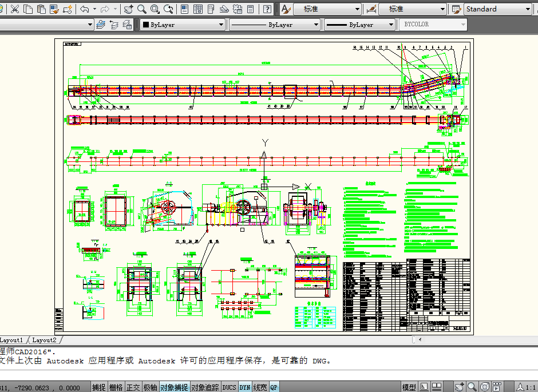This screenshot has width=538, height=392.
Task: Toggle 栅格 grid display in status bar
Action: click(x=116, y=387)
